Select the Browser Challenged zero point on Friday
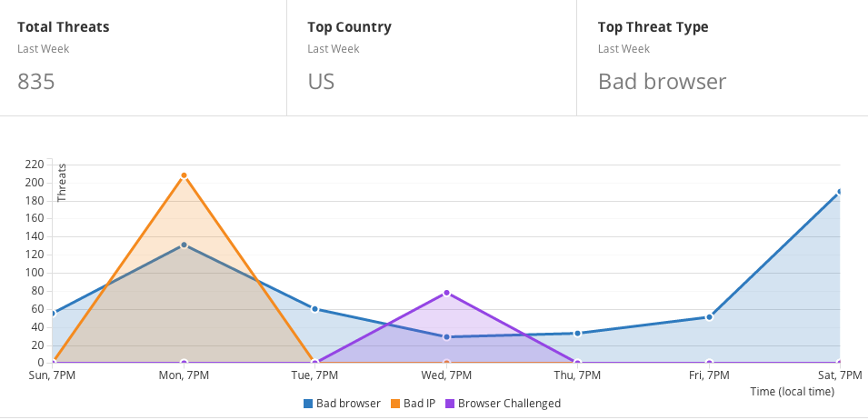 (708, 363)
